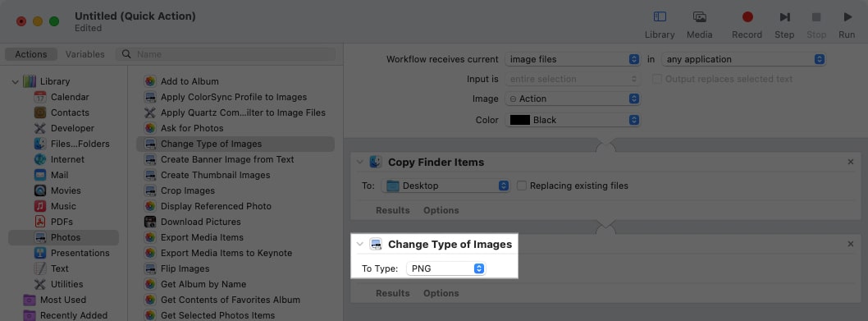Image resolution: width=868 pixels, height=321 pixels.
Task: Open the any application dropdown
Action: click(744, 59)
